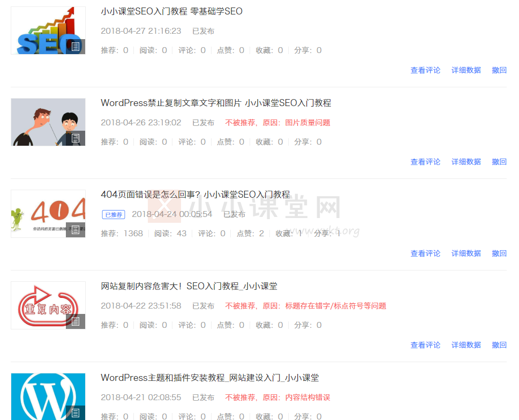Click 撤回 for the WordPress禁止复制 article
519x420 pixels.
tap(499, 162)
